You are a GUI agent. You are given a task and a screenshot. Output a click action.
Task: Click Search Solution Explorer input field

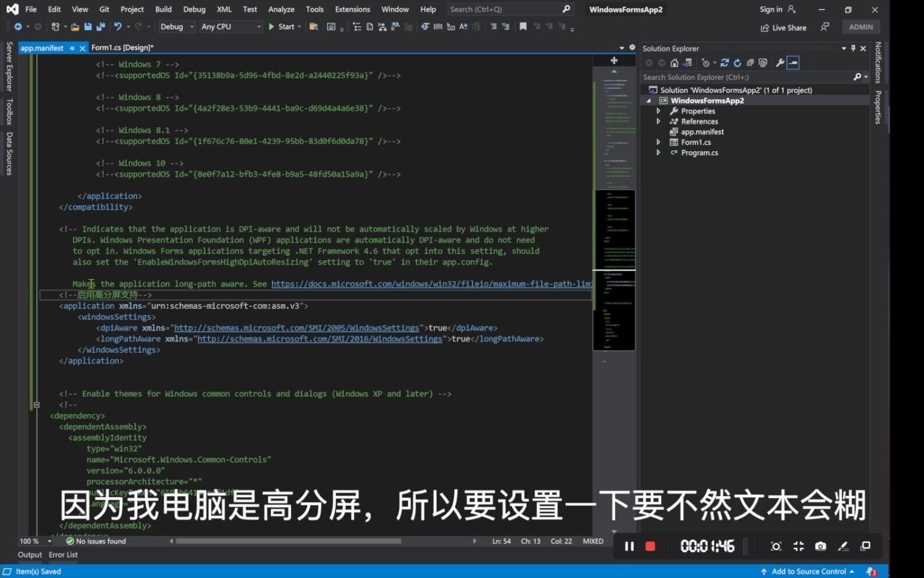746,77
